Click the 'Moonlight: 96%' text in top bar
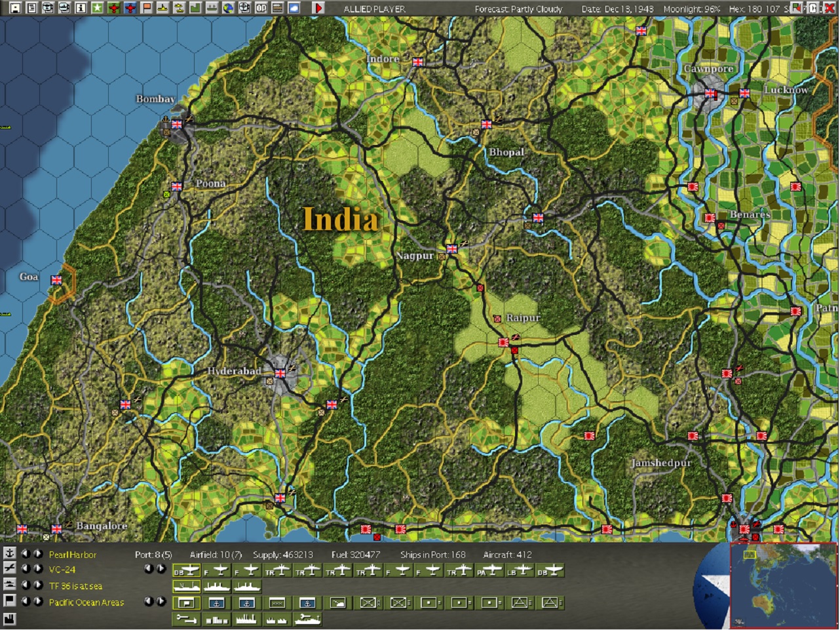 pyautogui.click(x=691, y=9)
